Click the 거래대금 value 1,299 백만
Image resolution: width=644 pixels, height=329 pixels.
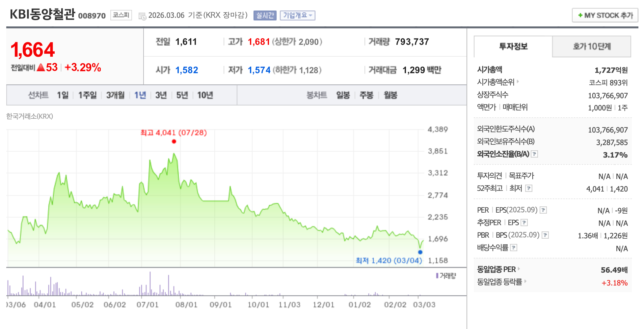point(422,70)
